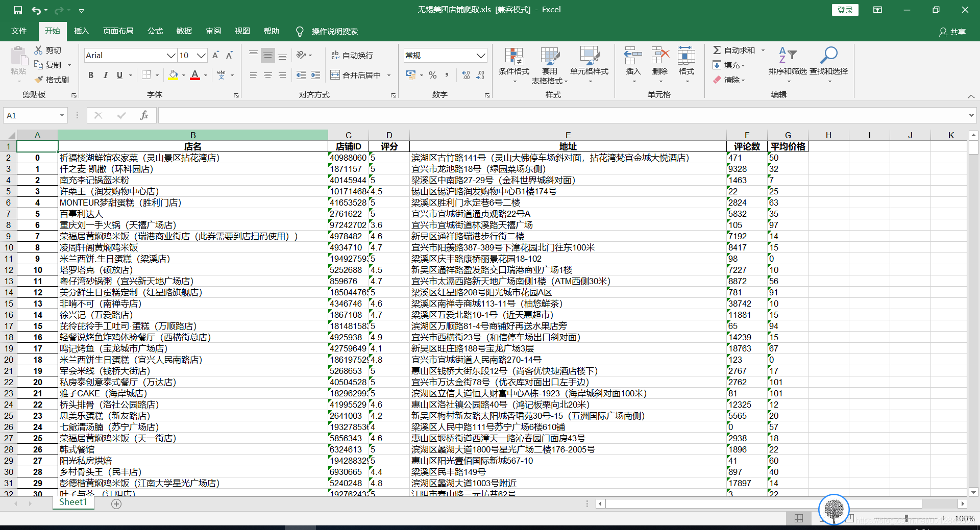Screen dimensions: 980x530
Task: Switch to the Formulas (公式) tab
Action: pyautogui.click(x=155, y=31)
